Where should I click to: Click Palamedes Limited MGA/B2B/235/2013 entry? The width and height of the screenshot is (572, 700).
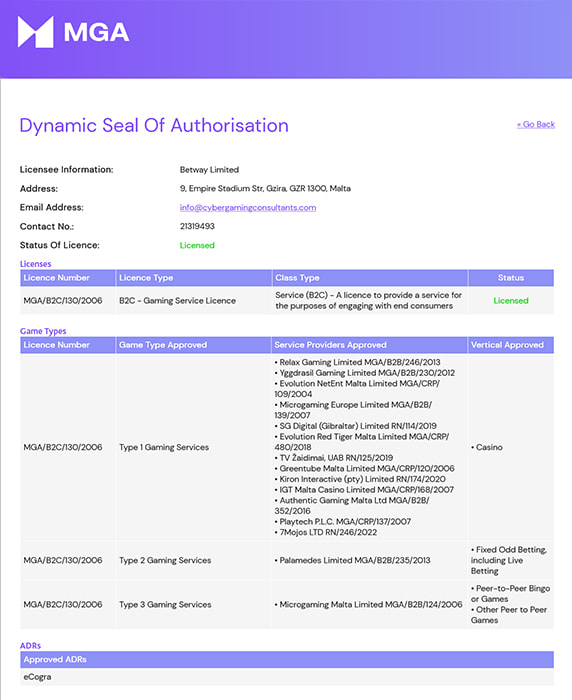pyautogui.click(x=352, y=560)
